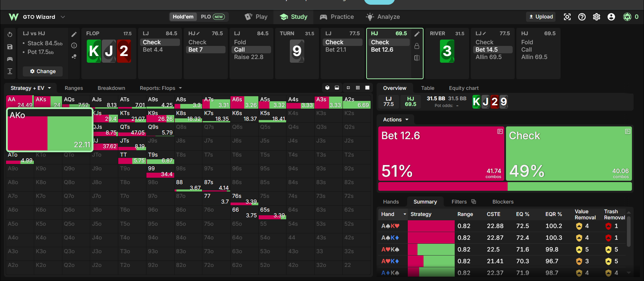The image size is (644, 281).
Task: Click the red-green action frequency bar
Action: tap(505, 186)
